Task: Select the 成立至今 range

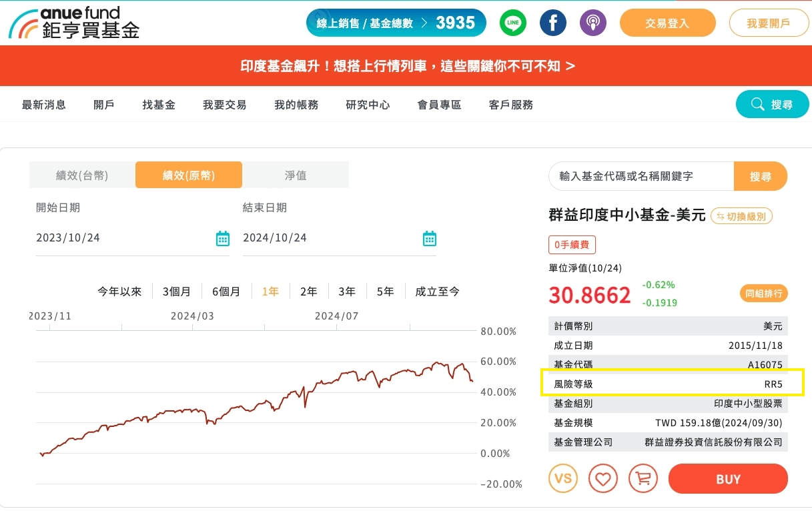Action: 438,292
